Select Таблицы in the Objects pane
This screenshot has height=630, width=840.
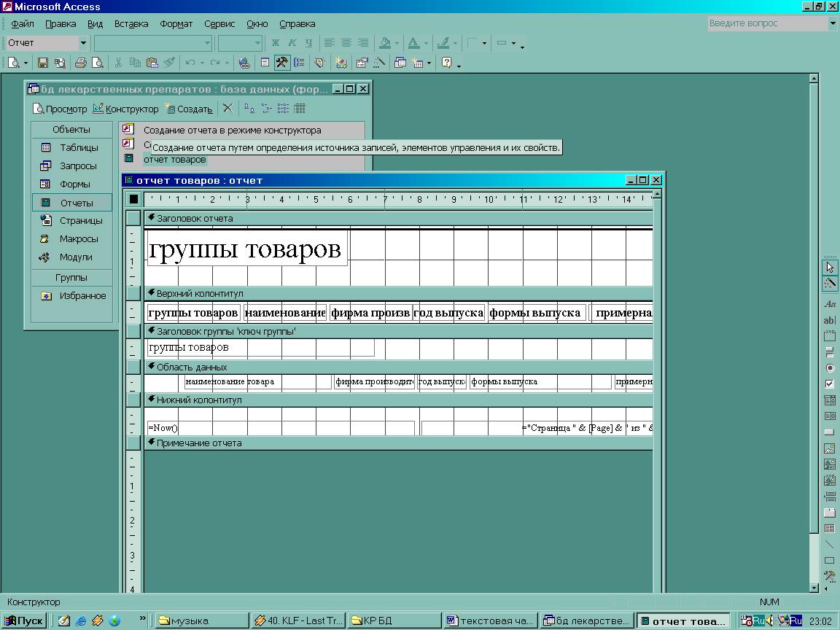point(71,147)
